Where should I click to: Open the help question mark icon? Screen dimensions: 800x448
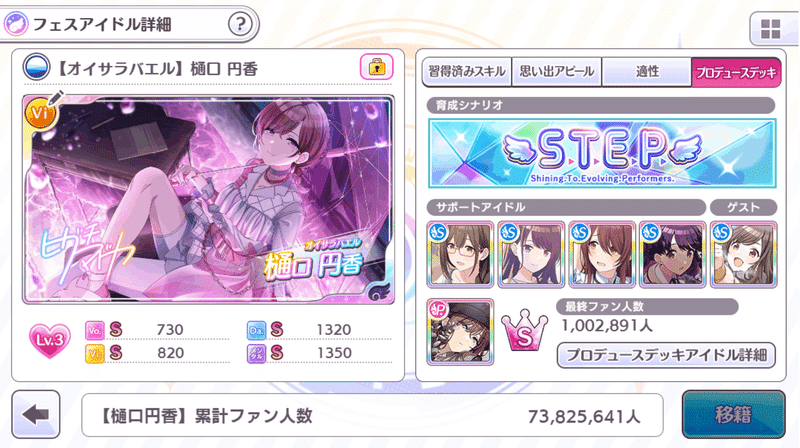click(x=240, y=24)
